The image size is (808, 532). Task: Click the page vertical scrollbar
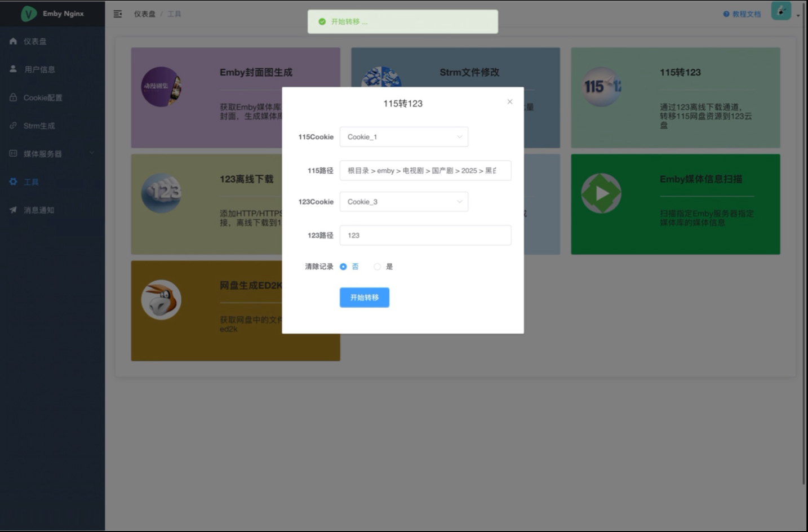[804, 242]
